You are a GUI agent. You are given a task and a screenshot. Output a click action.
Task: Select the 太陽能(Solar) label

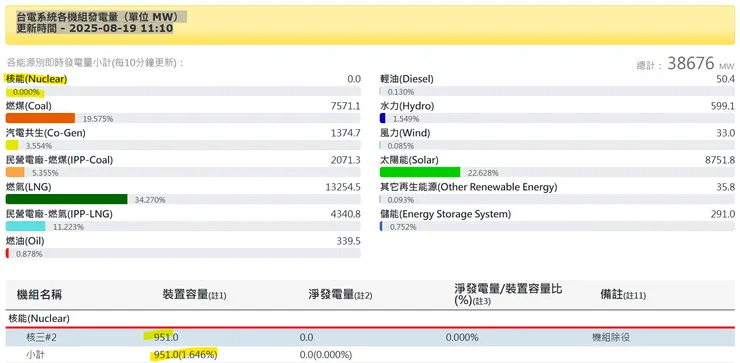(409, 160)
